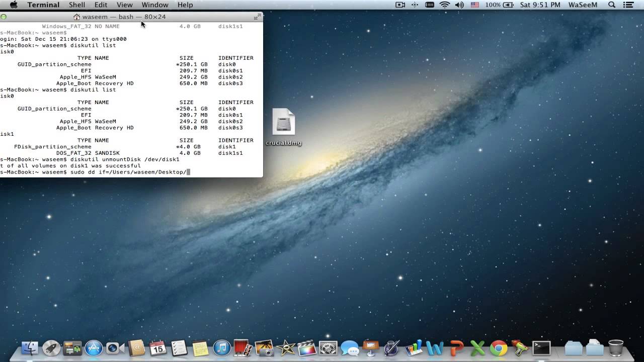Open System Preferences gear icon

click(328, 347)
